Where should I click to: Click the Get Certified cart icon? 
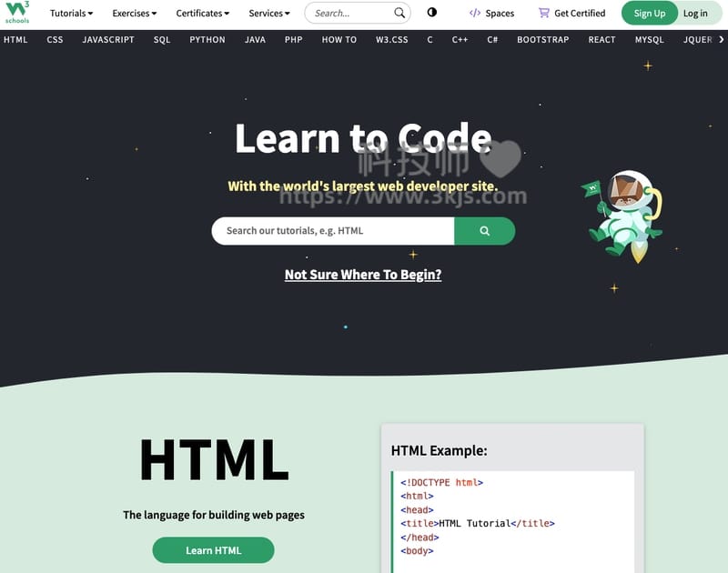[543, 13]
